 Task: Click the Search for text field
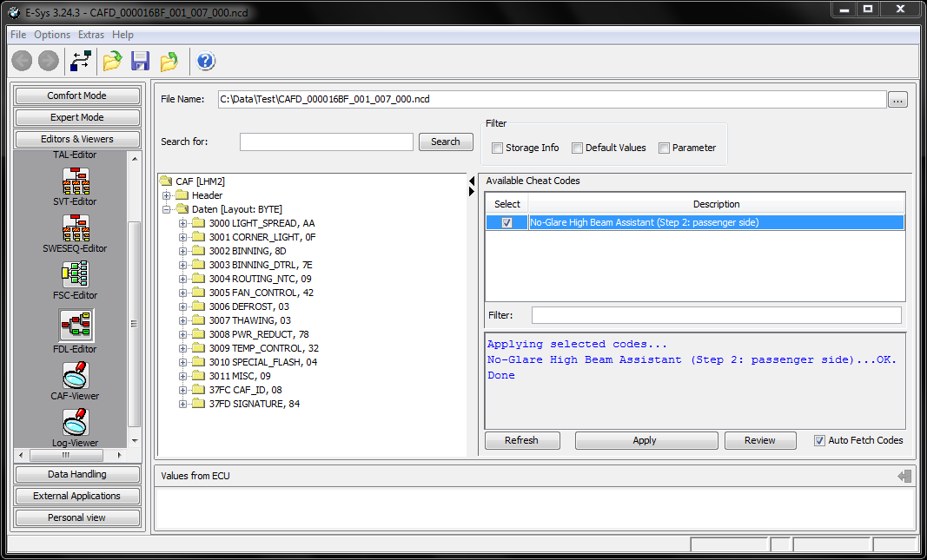click(327, 142)
